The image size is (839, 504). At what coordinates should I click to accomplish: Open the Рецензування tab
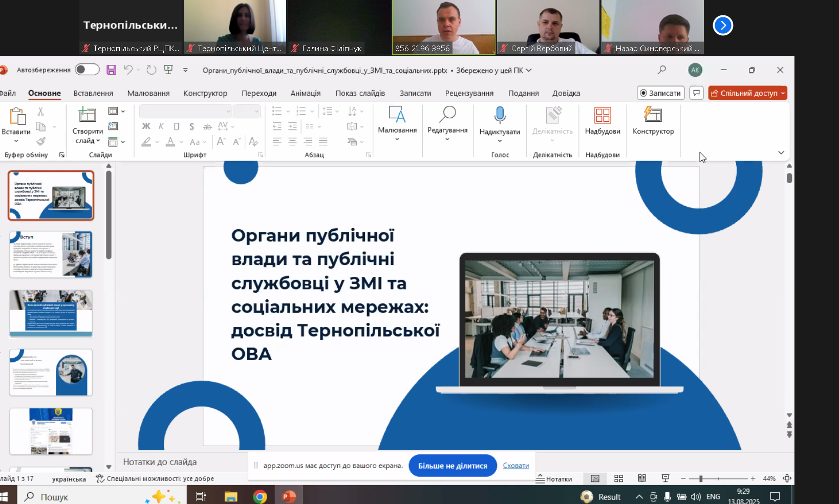pos(469,93)
